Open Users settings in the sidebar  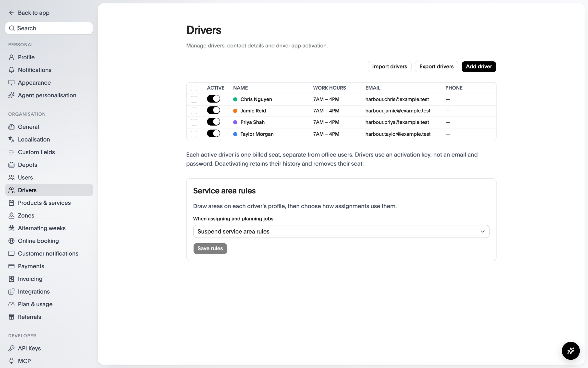tap(49, 177)
